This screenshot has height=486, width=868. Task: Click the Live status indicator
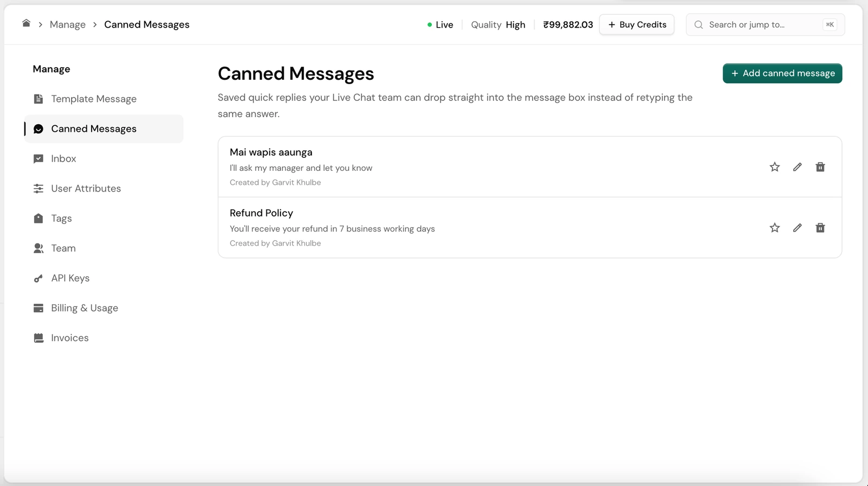pyautogui.click(x=440, y=24)
